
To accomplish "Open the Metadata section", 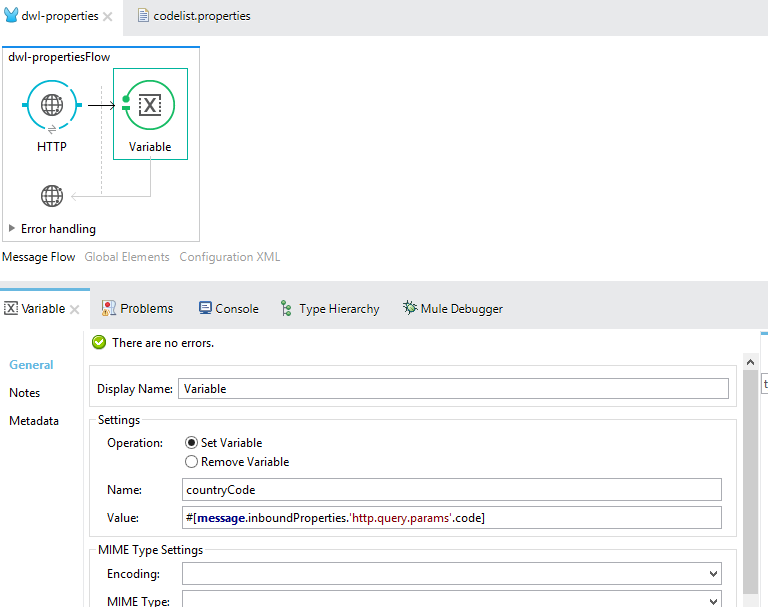I will [34, 421].
